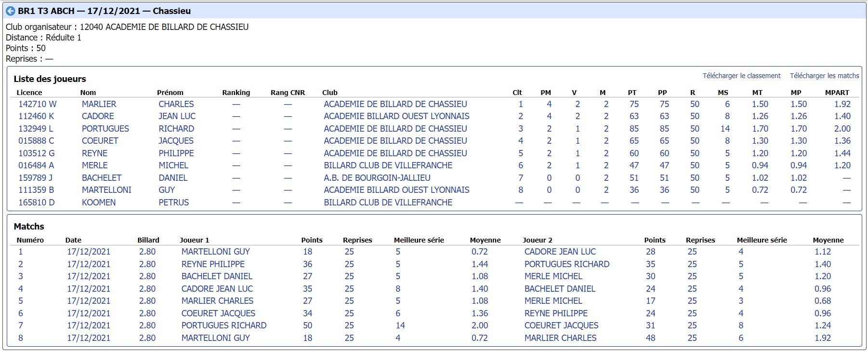The image size is (868, 352).
Task: Click the Numéro column header in Matchs
Action: [30, 240]
